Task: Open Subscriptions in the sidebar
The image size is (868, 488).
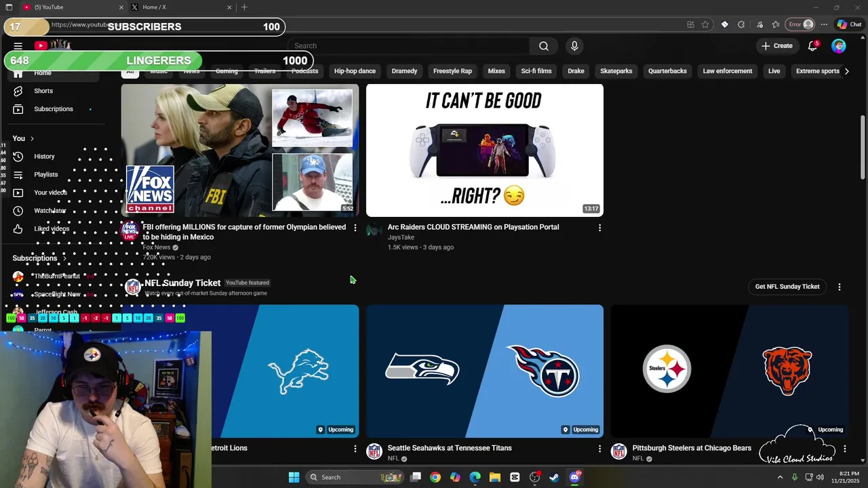Action: click(54, 109)
